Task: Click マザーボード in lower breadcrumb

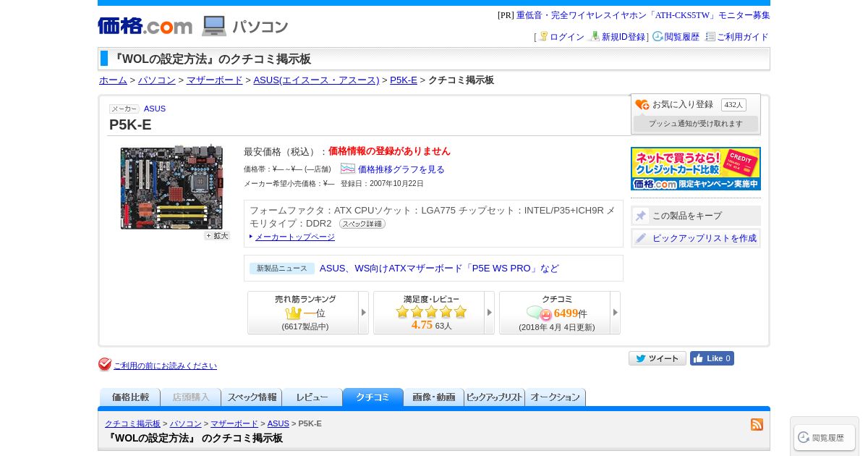Action: coord(234,423)
